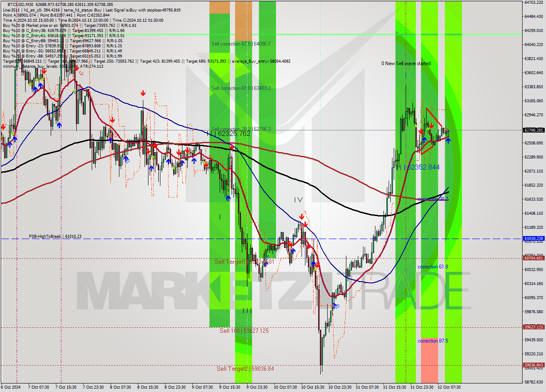Click the 63165.070 price scale value

(x=534, y=101)
